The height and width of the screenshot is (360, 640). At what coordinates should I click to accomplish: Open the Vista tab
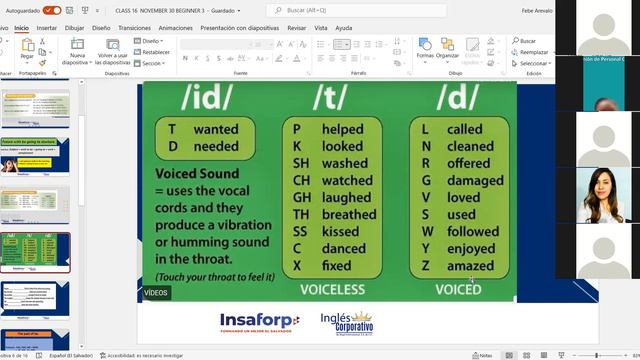(321, 28)
